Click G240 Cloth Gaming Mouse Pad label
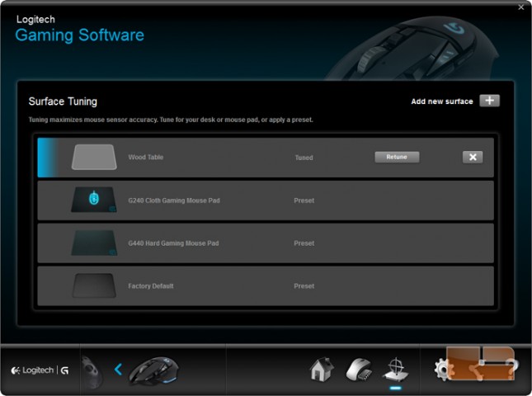Screen dimensions: 532x396 [x=174, y=200]
